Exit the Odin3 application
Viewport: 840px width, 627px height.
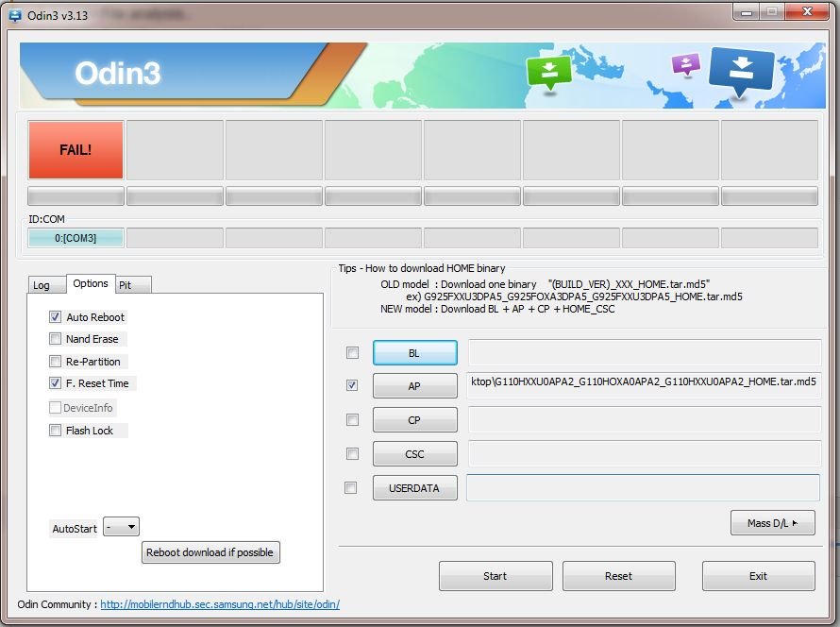[x=759, y=576]
